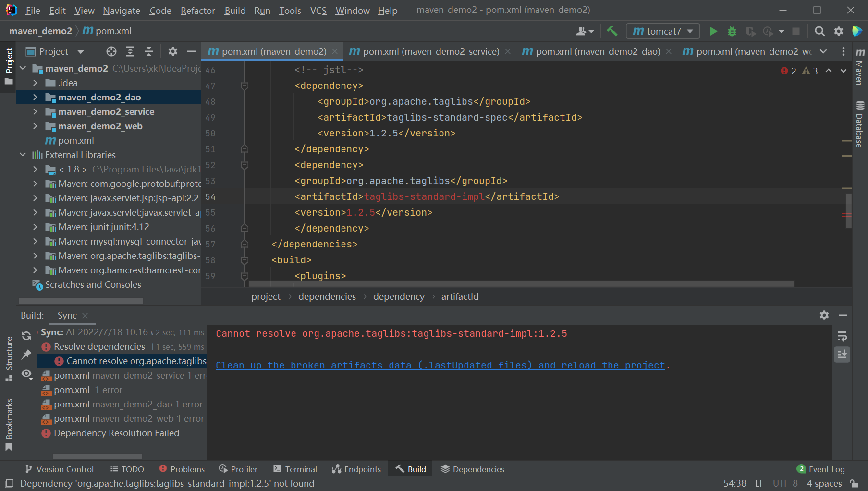Expand the .idea folder

pos(35,83)
